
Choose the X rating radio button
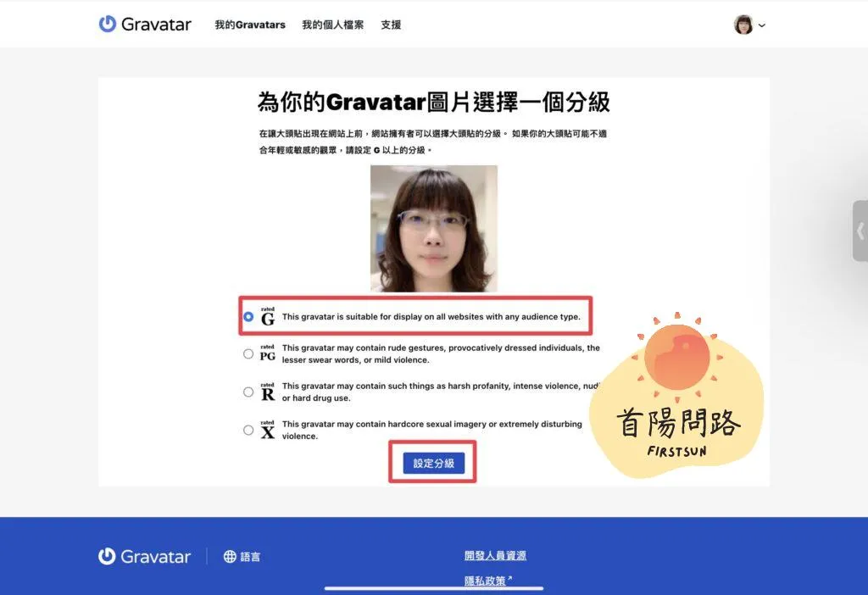(248, 431)
